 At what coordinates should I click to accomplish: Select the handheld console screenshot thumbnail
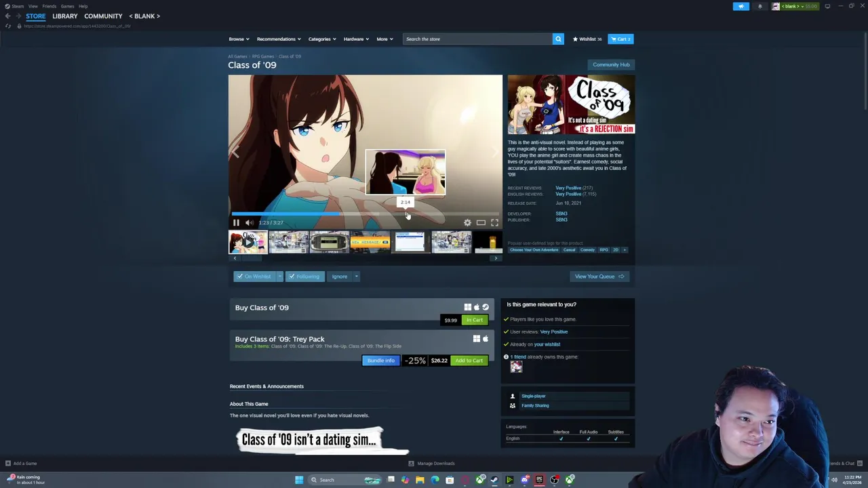coord(329,242)
